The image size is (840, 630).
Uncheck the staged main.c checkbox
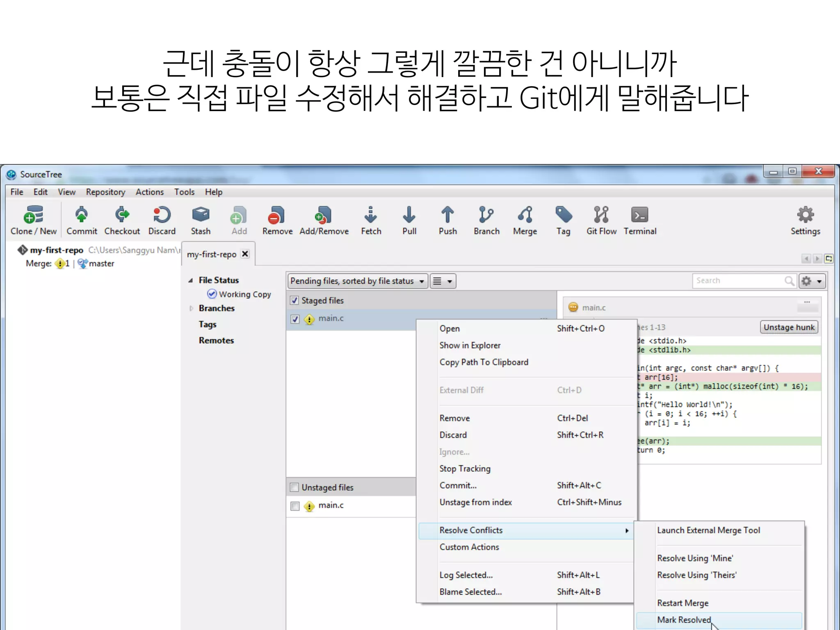[x=294, y=319]
